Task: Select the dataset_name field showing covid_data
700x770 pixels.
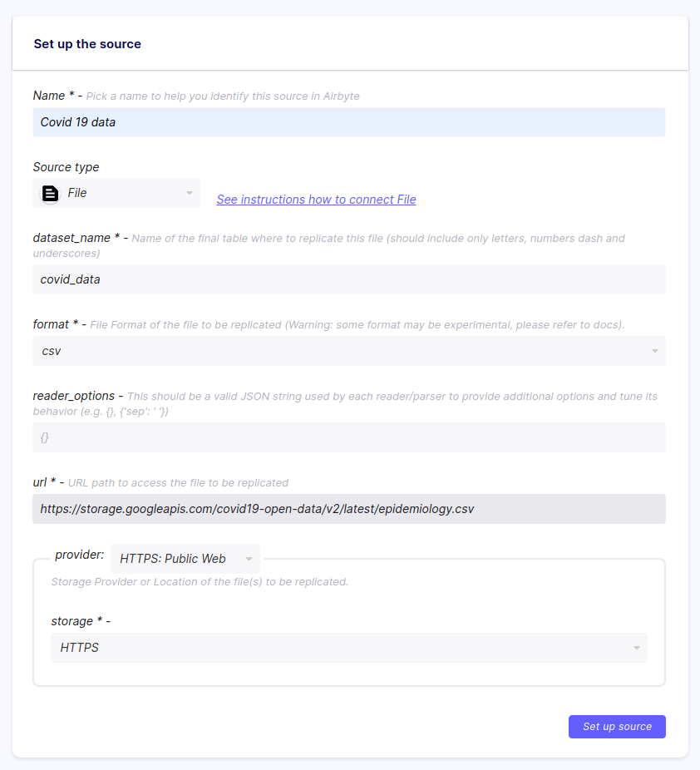Action: (x=349, y=279)
